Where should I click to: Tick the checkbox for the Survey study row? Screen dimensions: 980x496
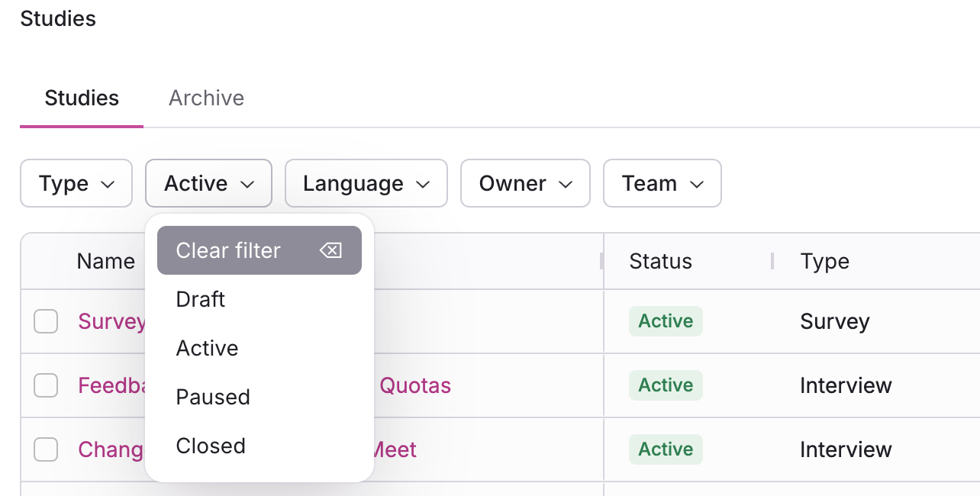46,321
